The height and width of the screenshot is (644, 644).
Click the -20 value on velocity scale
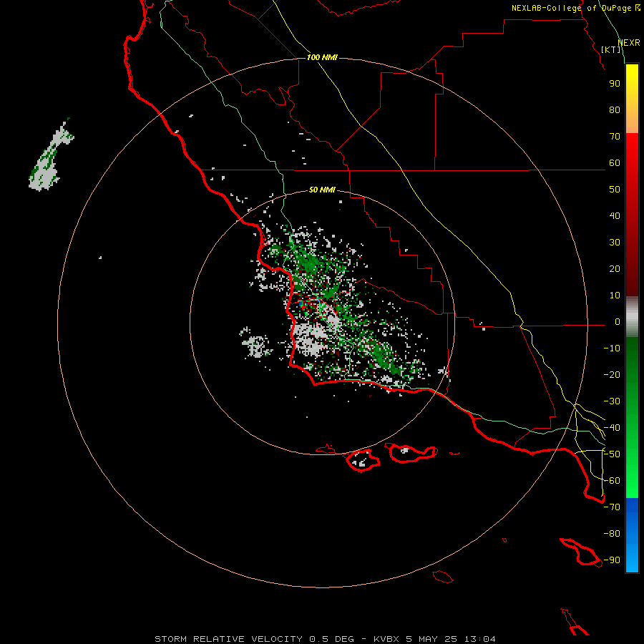click(x=612, y=374)
